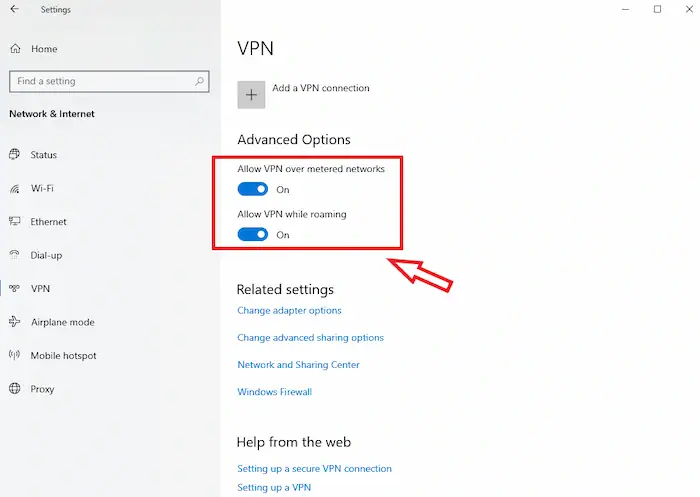700x497 pixels.
Task: Click the Home icon in sidebar
Action: [15, 48]
